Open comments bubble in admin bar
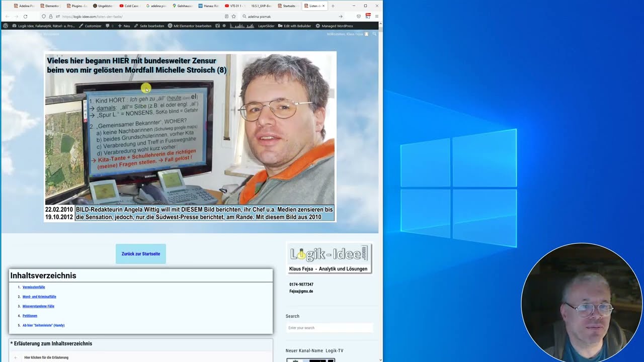Image resolution: width=644 pixels, height=362 pixels. tap(109, 26)
